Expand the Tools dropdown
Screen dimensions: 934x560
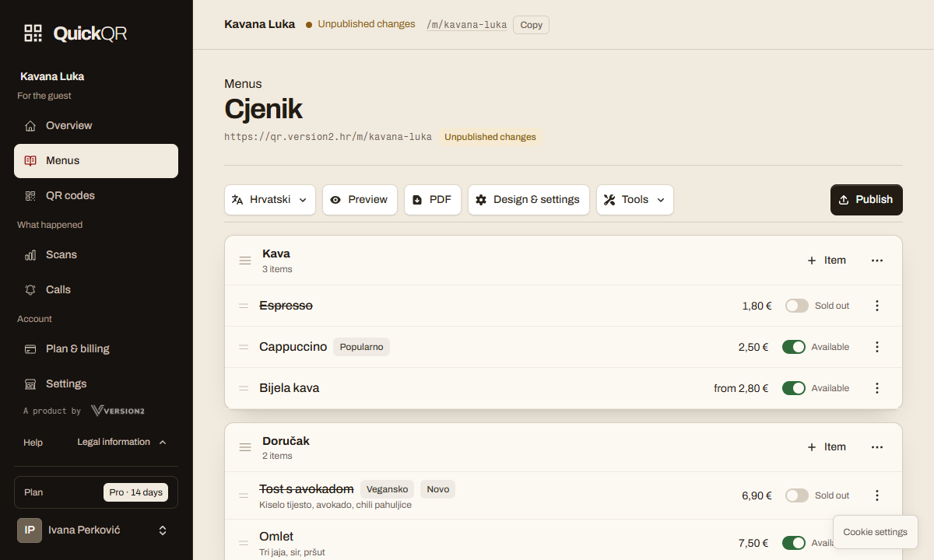click(635, 200)
